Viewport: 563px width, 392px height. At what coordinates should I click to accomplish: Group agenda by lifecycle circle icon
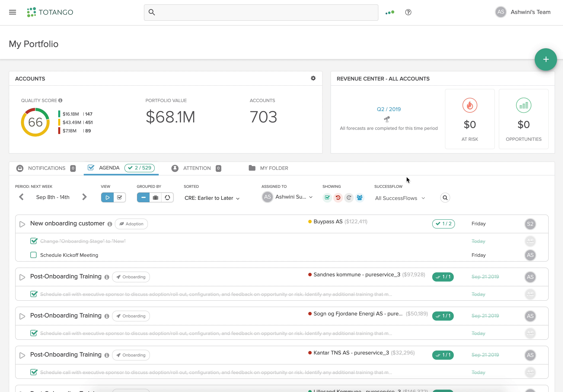[167, 197]
